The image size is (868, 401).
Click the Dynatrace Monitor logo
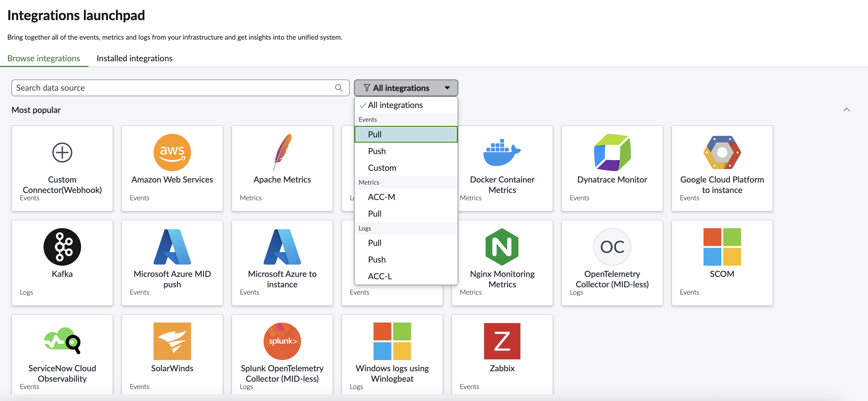pos(612,152)
